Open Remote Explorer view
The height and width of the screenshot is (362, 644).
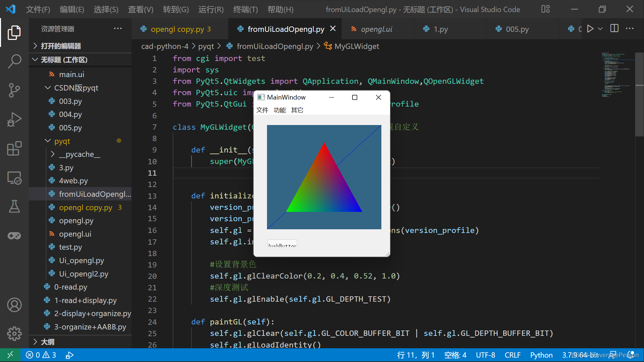(x=14, y=178)
